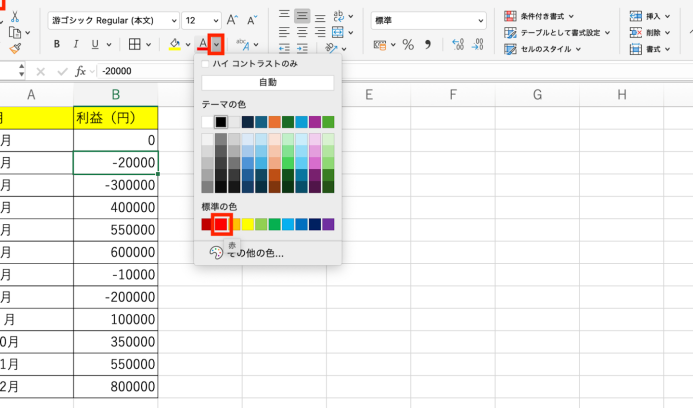The image size is (693, 408).
Task: Pick the purple swatch in 標準の色
Action: (x=328, y=224)
